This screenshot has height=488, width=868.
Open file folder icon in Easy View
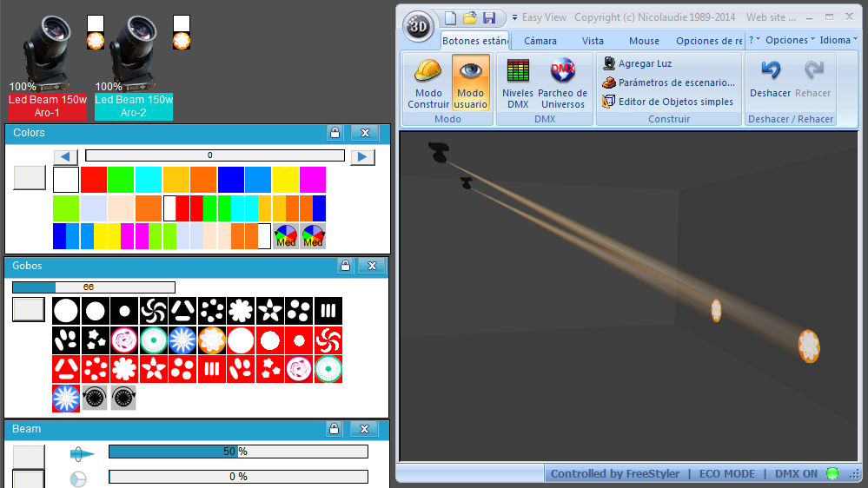[x=469, y=17]
